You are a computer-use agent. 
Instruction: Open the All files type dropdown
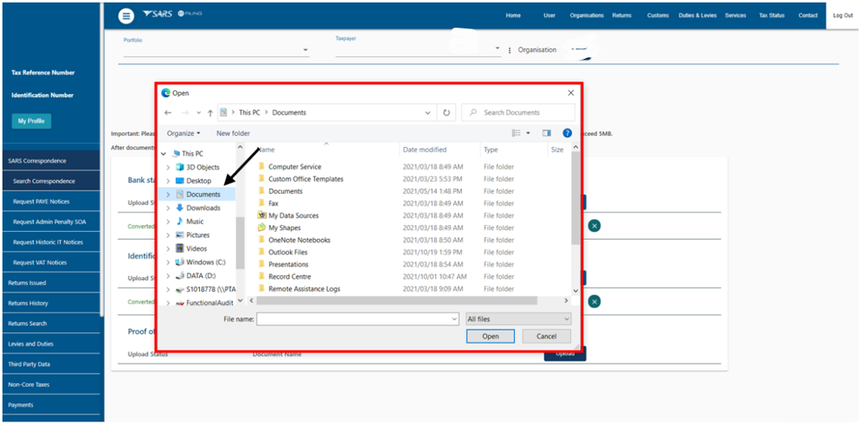click(x=518, y=319)
